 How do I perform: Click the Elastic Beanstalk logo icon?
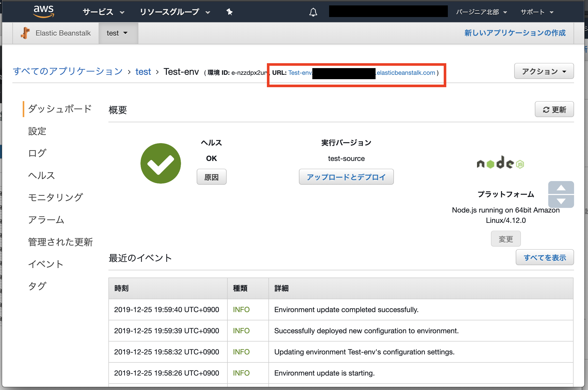click(25, 33)
